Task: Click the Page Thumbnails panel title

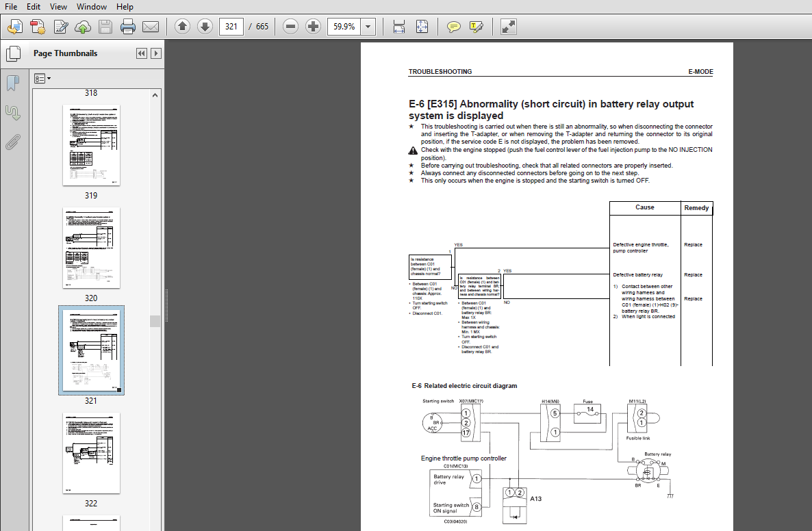Action: point(65,53)
